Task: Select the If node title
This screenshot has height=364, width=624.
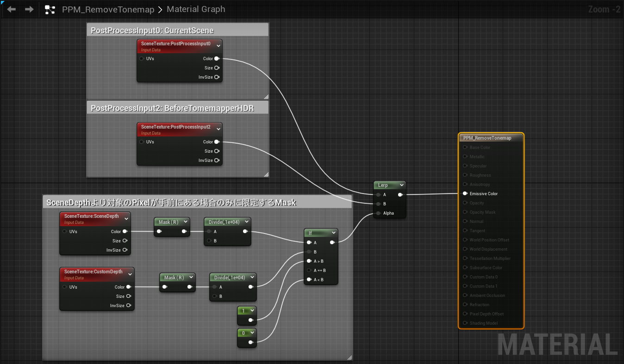Action: [x=310, y=233]
